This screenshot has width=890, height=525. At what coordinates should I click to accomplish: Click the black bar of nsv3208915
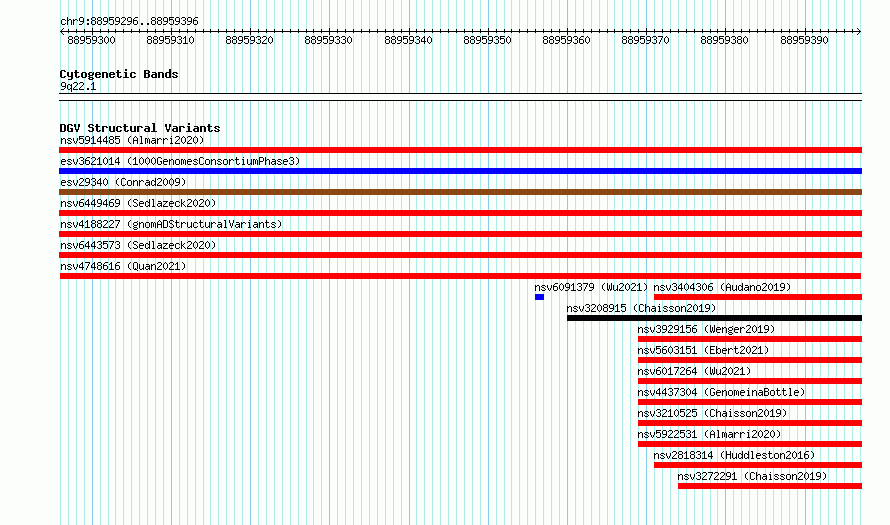[714, 318]
